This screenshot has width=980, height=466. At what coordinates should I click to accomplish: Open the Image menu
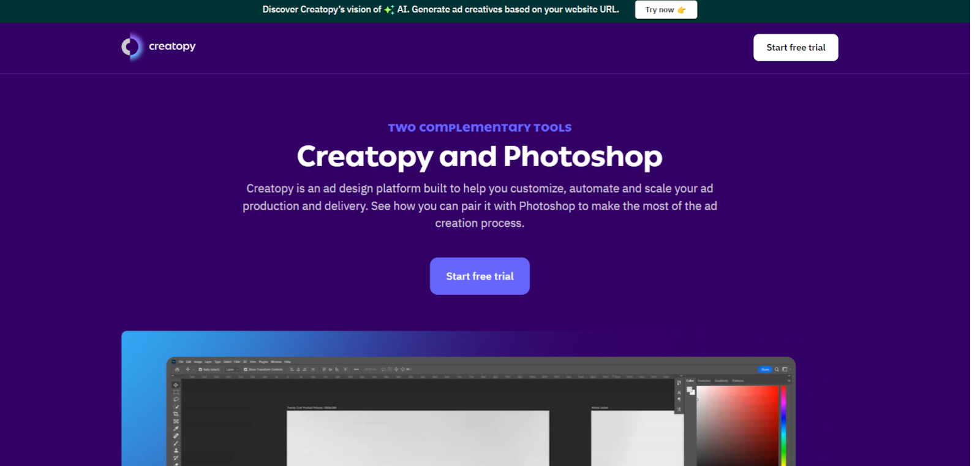pyautogui.click(x=198, y=362)
